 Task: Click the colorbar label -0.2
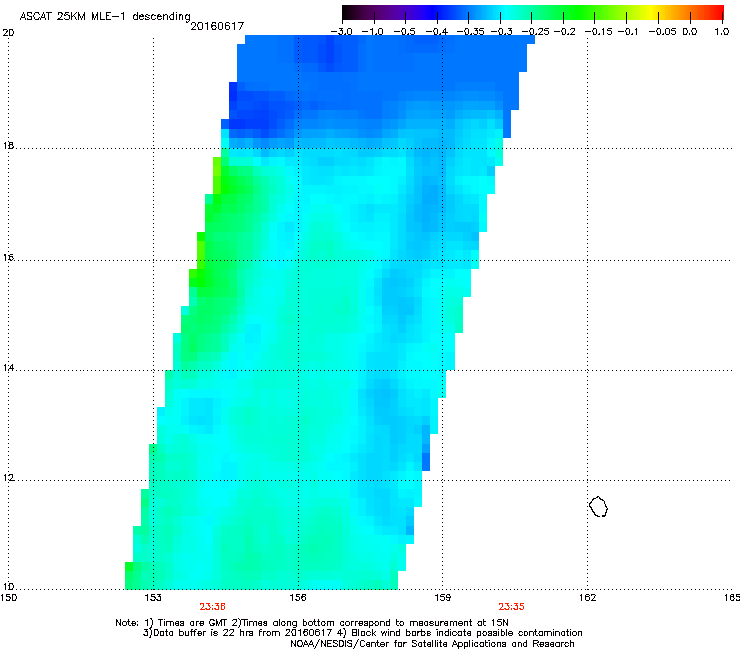point(564,32)
